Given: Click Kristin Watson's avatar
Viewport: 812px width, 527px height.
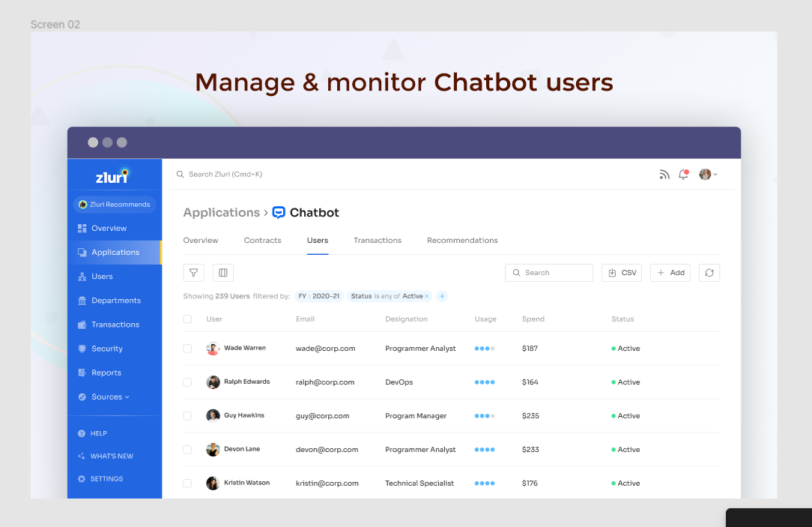Looking at the screenshot, I should [213, 484].
